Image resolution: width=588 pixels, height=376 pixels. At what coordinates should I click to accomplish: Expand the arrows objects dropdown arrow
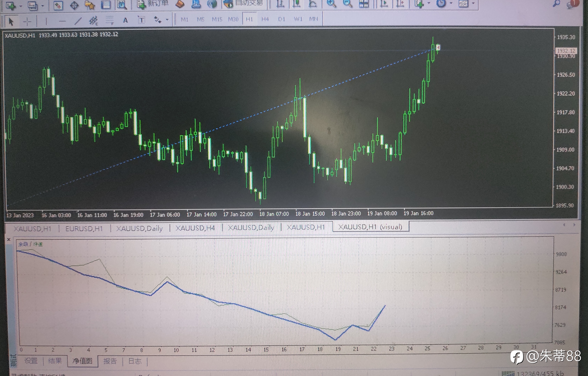[167, 20]
